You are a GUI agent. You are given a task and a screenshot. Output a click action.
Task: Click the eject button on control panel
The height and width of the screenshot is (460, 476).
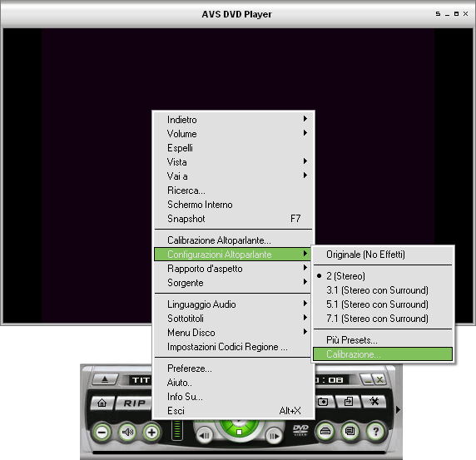tap(105, 379)
